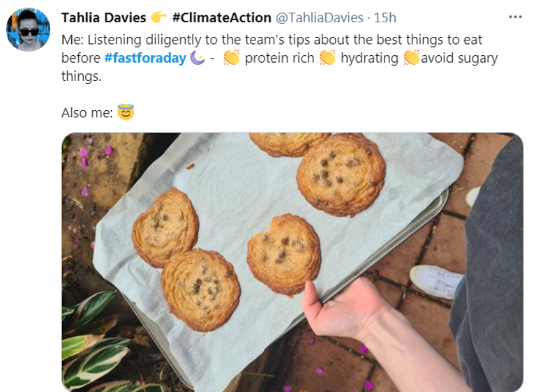Image resolution: width=536 pixels, height=392 pixels.
Task: Open the @TahliaDavies handle link
Action: point(320,17)
